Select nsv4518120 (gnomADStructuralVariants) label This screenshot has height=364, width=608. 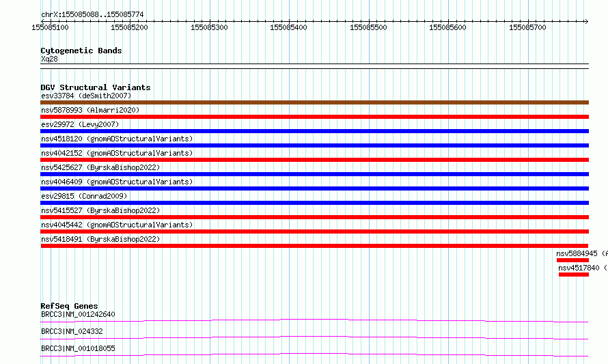117,139
